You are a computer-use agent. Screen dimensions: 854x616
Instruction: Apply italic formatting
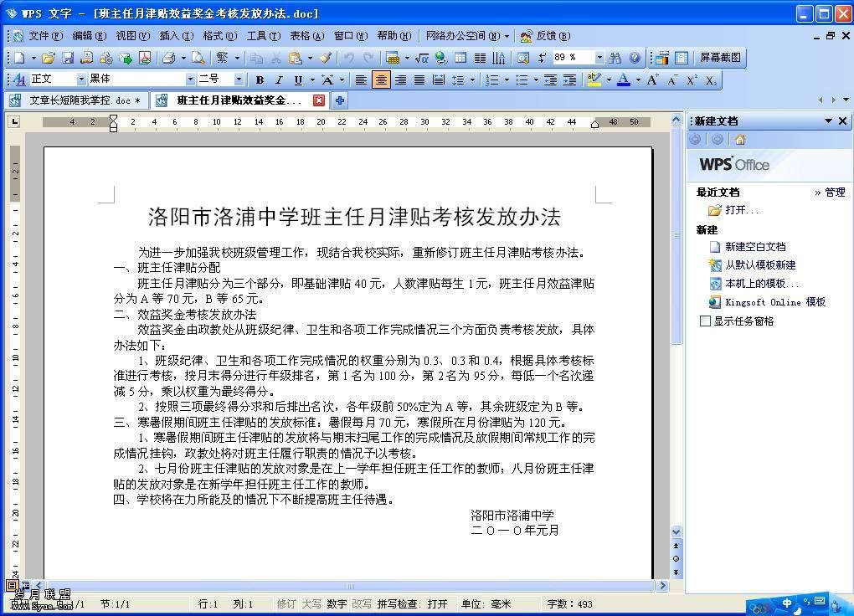point(279,80)
